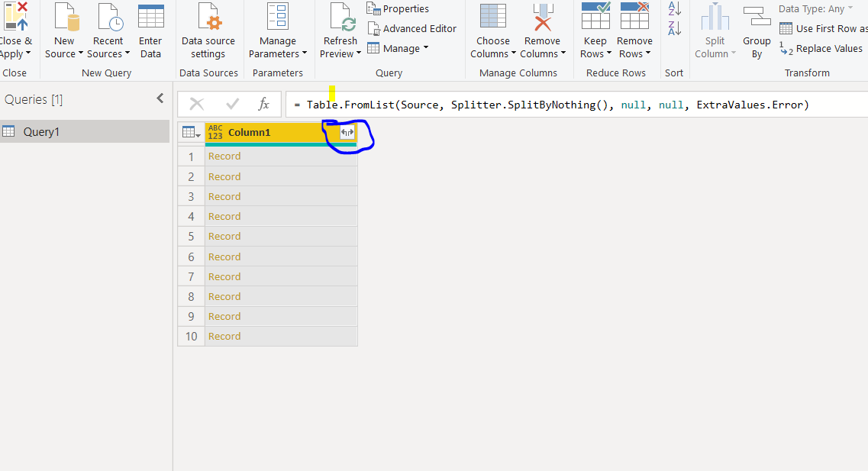The height and width of the screenshot is (471, 868).
Task: Open the Recent Sources dropdown arrow
Action: 127,53
